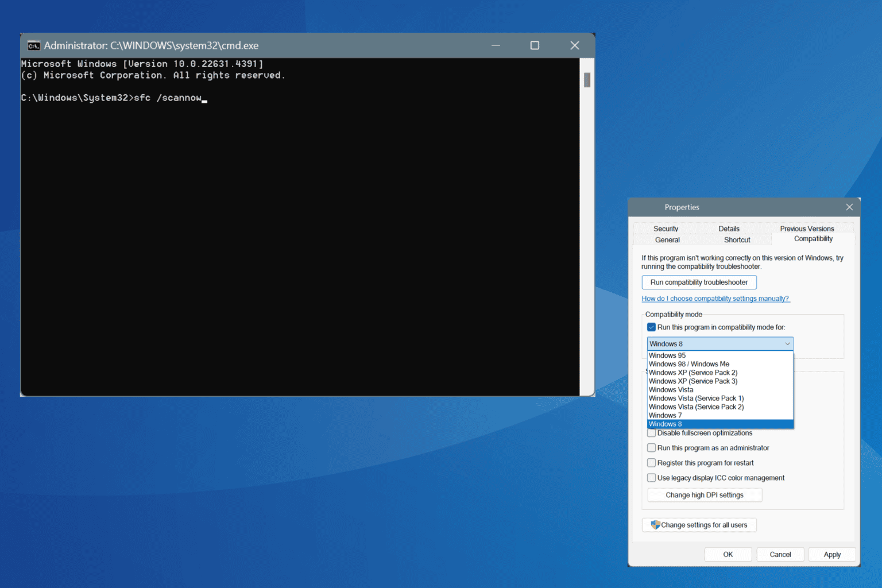This screenshot has width=882, height=588.
Task: Open the Shortcut tab
Action: (737, 240)
